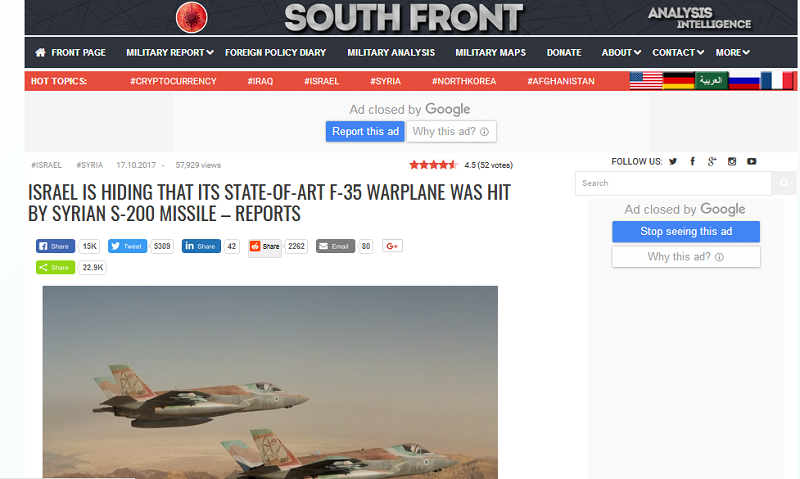Rate article using the star rating
Image resolution: width=800 pixels, height=479 pixels.
(433, 165)
